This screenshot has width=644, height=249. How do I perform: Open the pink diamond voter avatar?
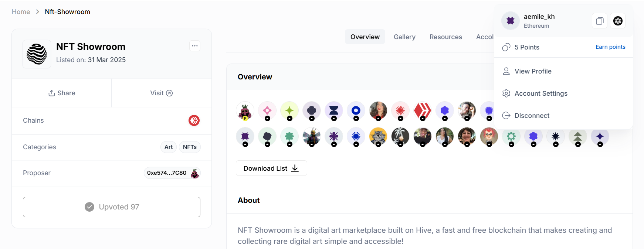(x=267, y=110)
